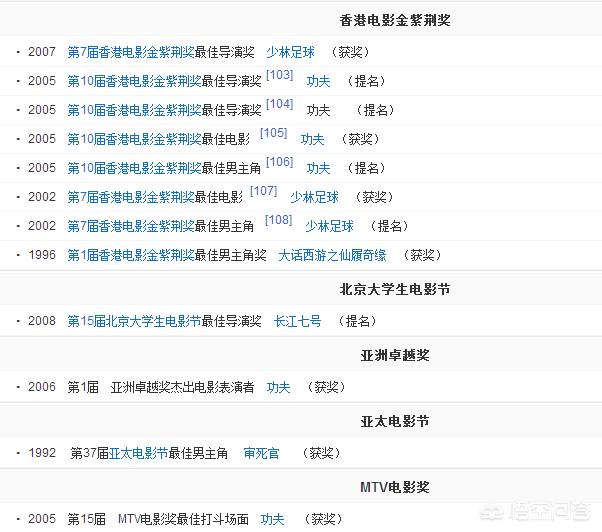Open 少林足球 link in the [107] row

click(x=314, y=197)
